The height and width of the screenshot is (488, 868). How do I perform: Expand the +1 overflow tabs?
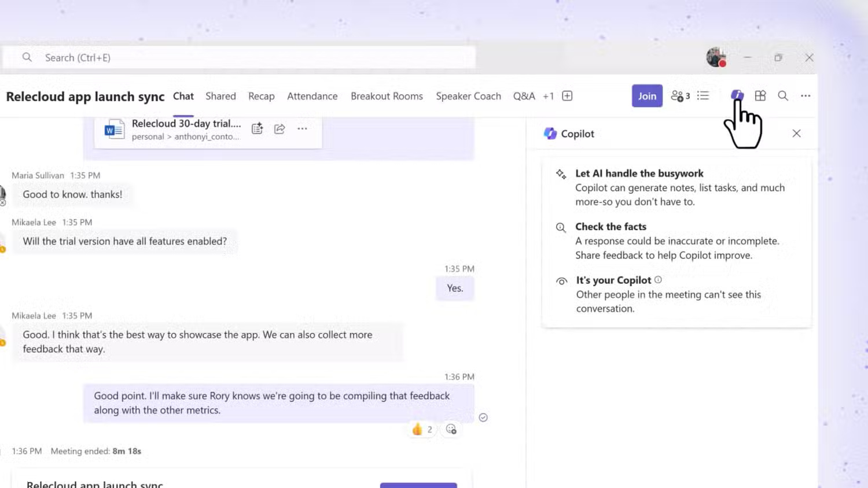tap(548, 96)
